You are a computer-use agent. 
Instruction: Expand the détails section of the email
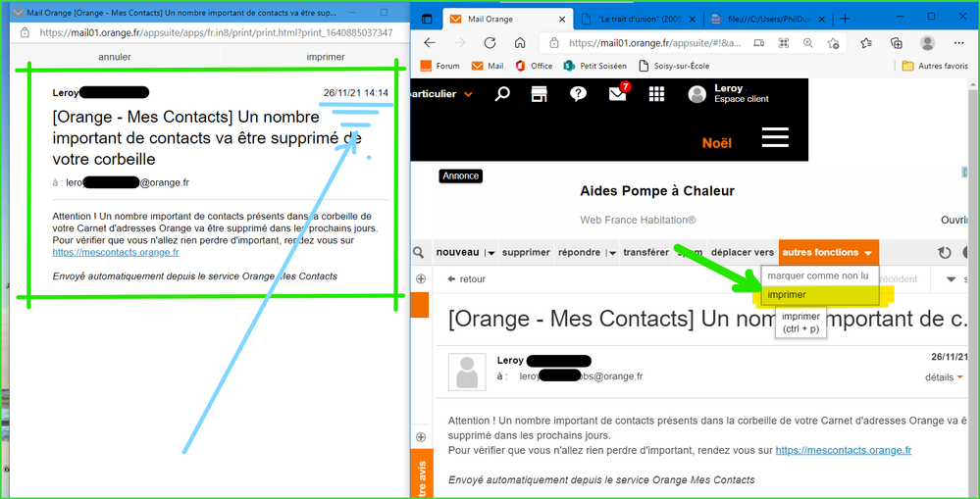(944, 377)
